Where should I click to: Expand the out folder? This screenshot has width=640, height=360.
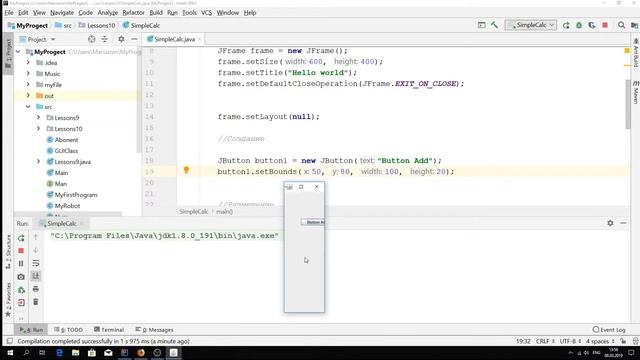click(x=28, y=96)
